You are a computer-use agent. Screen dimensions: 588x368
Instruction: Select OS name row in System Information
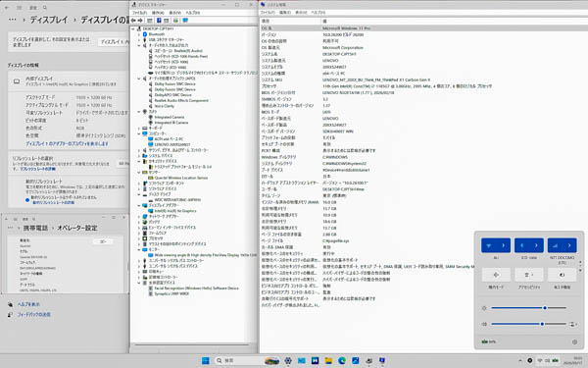pos(423,28)
